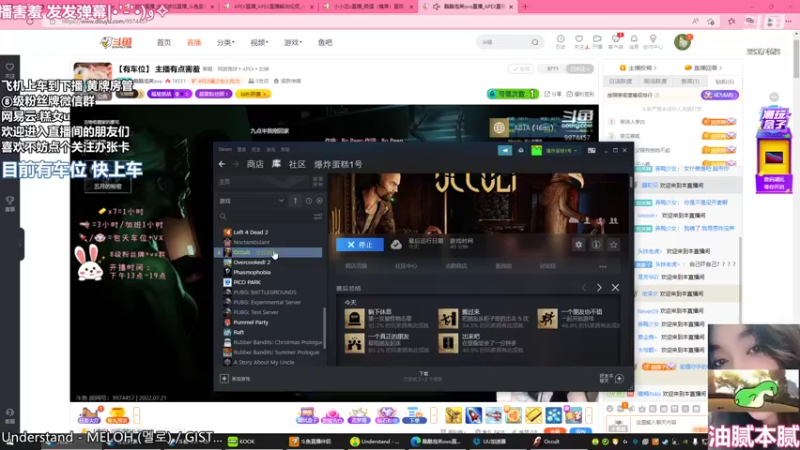Click the gravestone achievement thumbnail
This screenshot has height=450, width=800.
[x=354, y=318]
